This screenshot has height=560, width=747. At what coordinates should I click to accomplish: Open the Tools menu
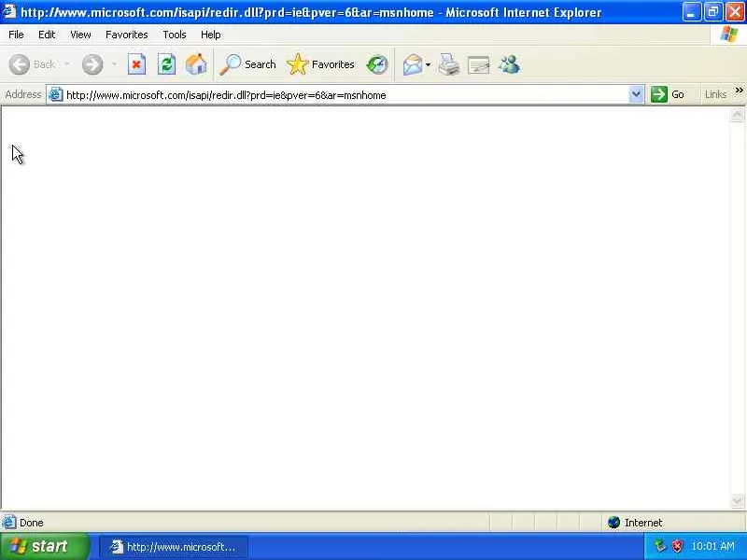click(x=175, y=35)
